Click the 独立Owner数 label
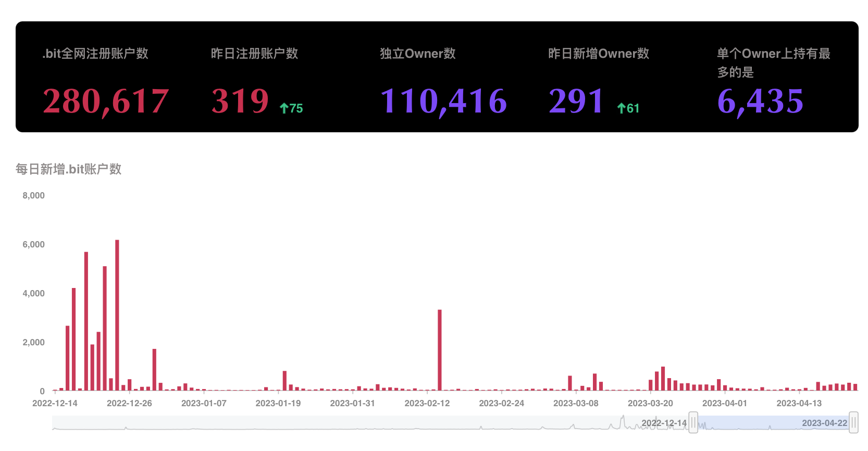Image resolution: width=868 pixels, height=451 pixels. pyautogui.click(x=417, y=54)
